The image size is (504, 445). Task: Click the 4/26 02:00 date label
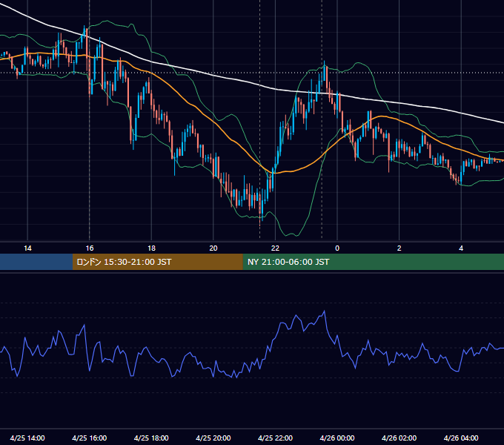[399, 438]
